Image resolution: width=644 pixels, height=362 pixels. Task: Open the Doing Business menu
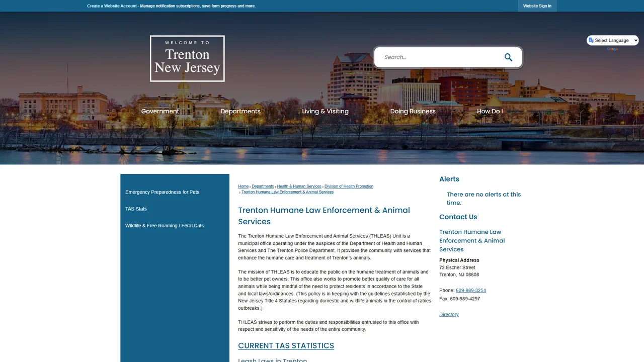pos(413,111)
